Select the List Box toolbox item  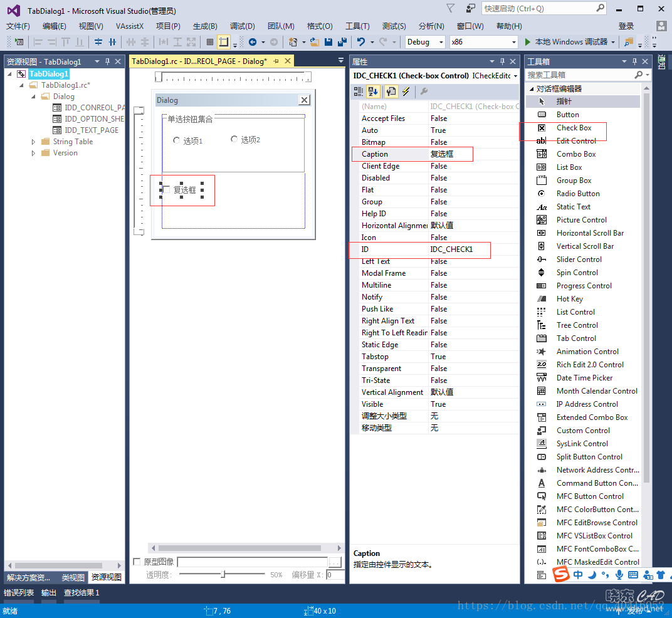[569, 167]
